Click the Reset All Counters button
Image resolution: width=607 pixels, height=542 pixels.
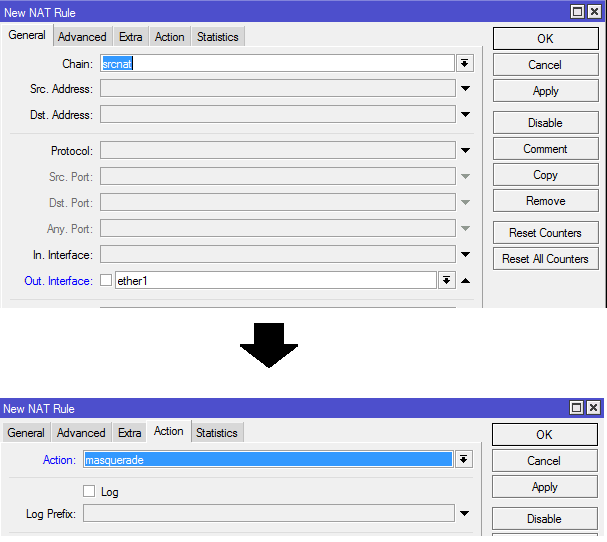(x=545, y=259)
